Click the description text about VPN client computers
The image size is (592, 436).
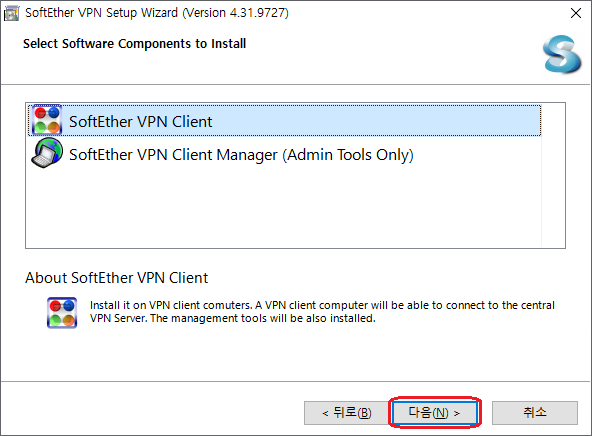tap(322, 312)
